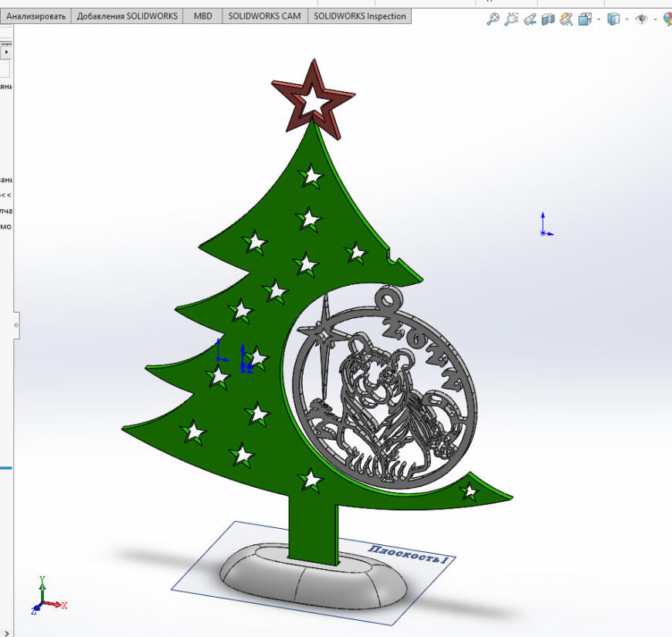Switch to SOLIDWORKS CAM tab
Viewport: 672px width, 637px height.
(x=264, y=16)
